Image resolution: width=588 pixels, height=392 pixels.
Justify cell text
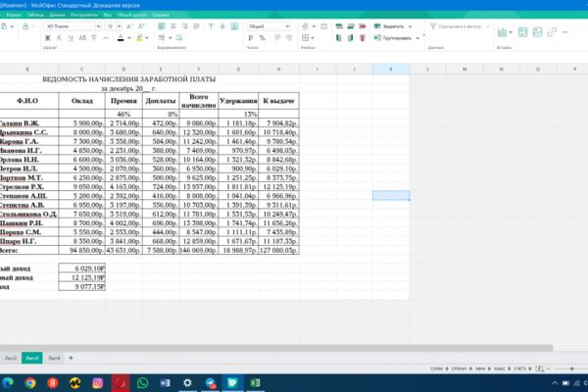[x=197, y=26]
